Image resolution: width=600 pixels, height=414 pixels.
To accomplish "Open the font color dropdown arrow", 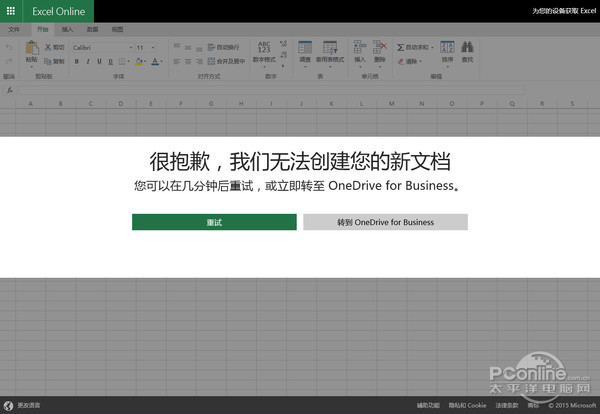I will [161, 61].
